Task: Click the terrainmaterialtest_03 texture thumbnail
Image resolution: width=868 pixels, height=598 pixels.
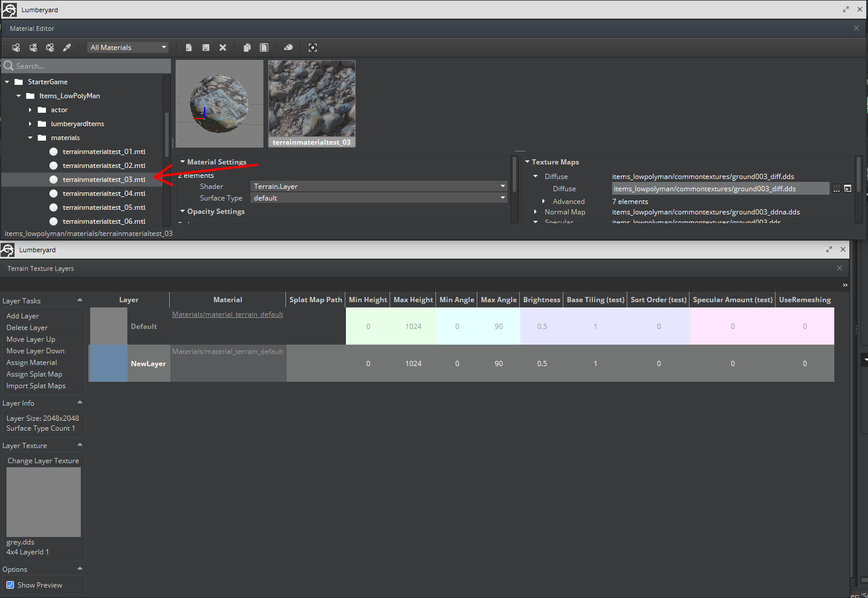Action: point(312,103)
